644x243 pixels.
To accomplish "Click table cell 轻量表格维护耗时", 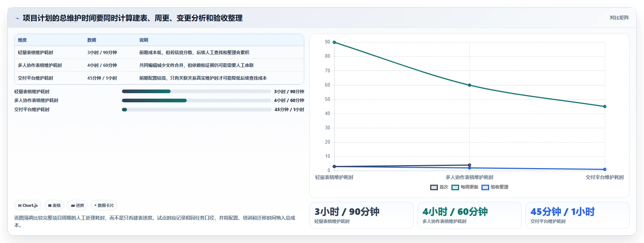I will pos(36,53).
